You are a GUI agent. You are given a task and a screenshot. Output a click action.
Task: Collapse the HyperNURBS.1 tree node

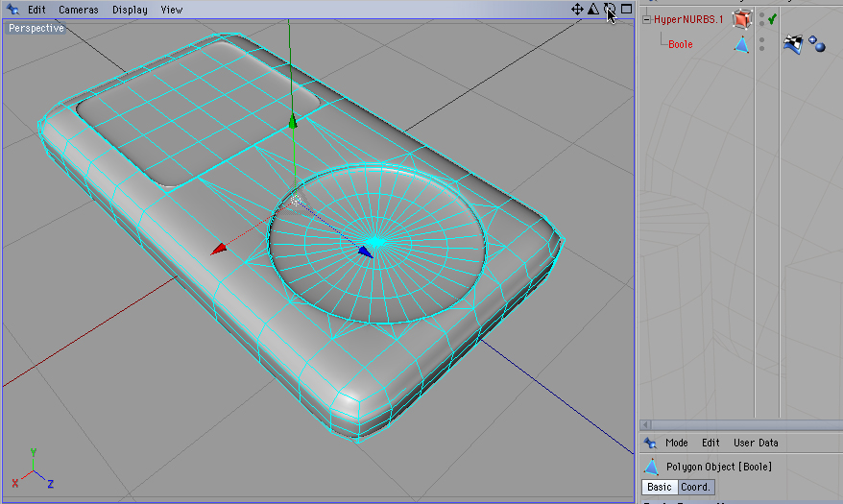(x=647, y=20)
